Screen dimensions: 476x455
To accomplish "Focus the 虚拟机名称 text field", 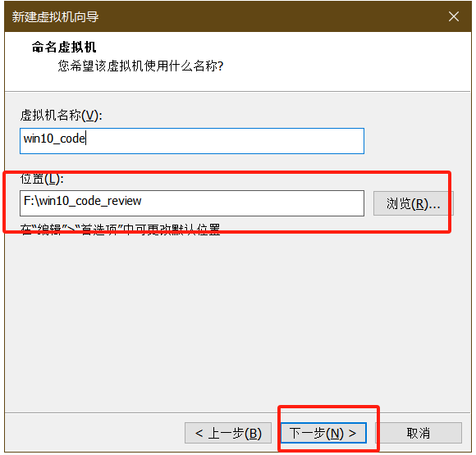I will [x=192, y=141].
